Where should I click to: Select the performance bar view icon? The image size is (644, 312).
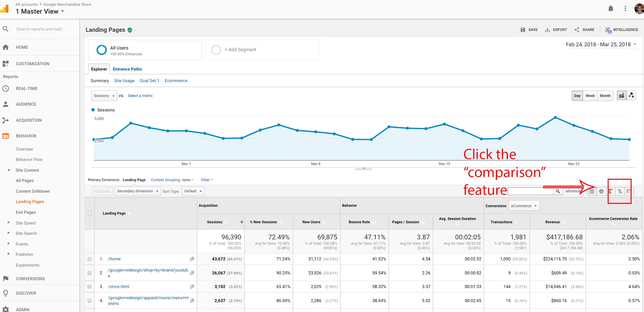click(x=610, y=191)
